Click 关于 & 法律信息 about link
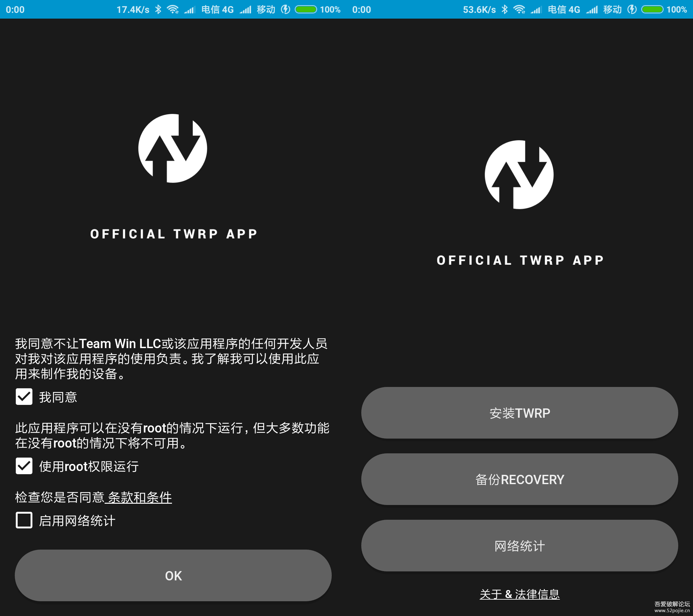The width and height of the screenshot is (693, 616). (519, 593)
